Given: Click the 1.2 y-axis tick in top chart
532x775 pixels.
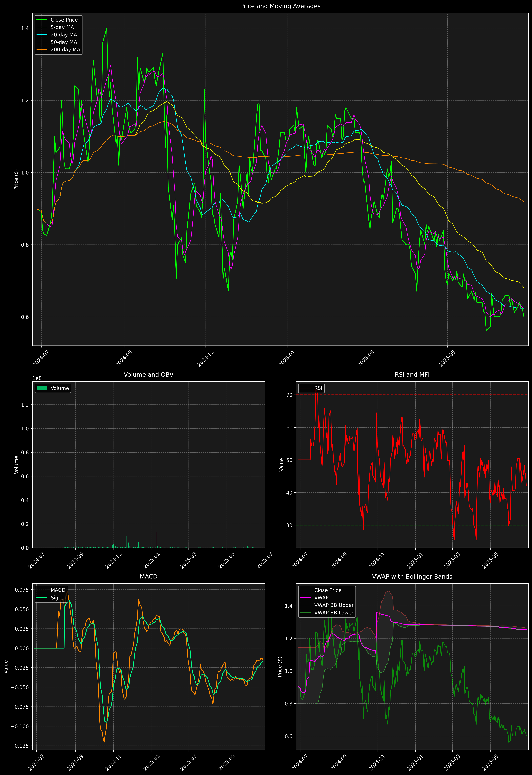Looking at the screenshot, I should 25,100.
